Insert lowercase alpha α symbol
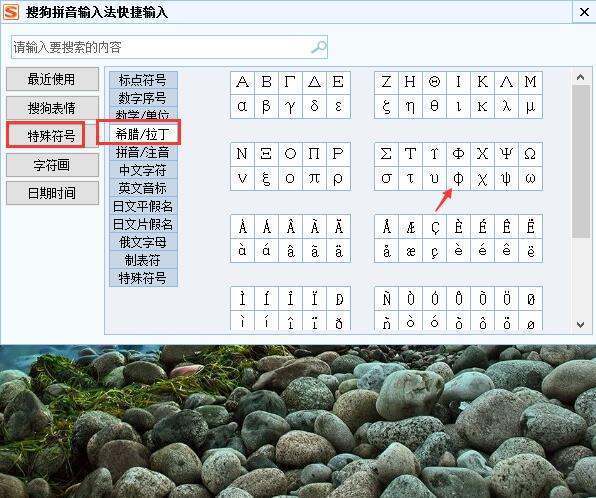Screen dimensions: 596x498 (x=243, y=106)
